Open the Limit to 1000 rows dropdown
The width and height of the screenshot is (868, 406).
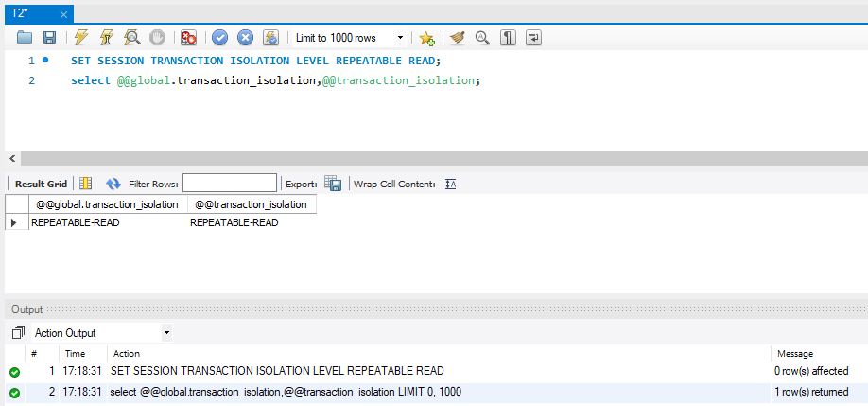349,38
